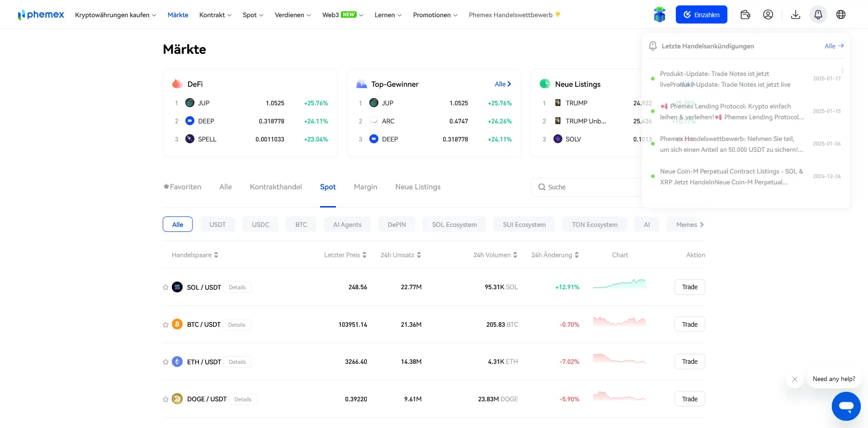Close the Need any help popup

pyautogui.click(x=795, y=379)
